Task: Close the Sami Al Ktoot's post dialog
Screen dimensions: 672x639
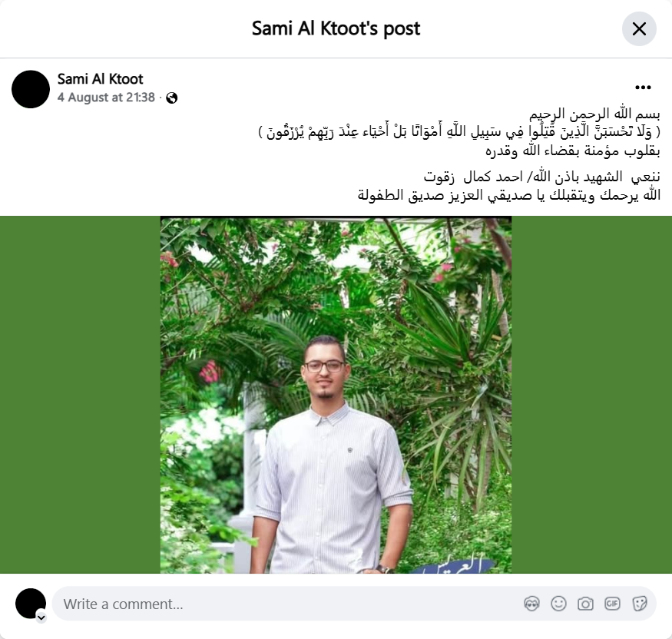Action: 639,29
